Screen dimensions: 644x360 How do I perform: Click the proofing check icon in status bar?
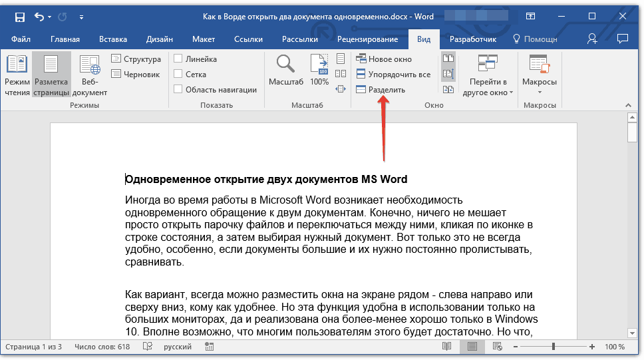pos(148,347)
